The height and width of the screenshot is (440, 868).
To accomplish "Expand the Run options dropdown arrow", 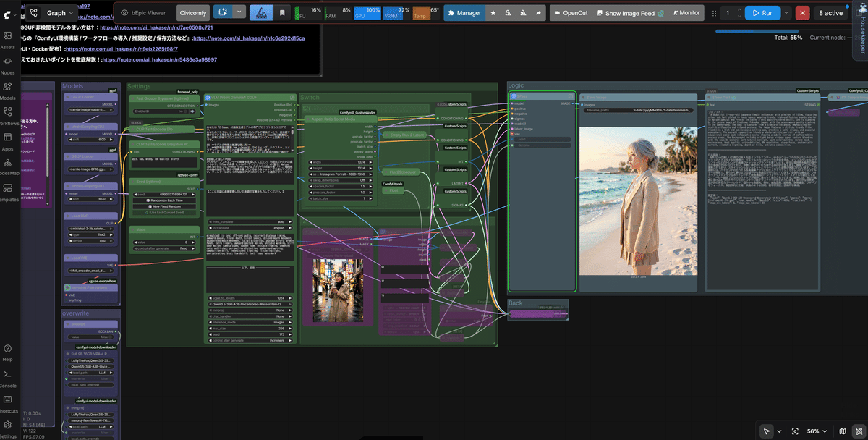I will 786,12.
